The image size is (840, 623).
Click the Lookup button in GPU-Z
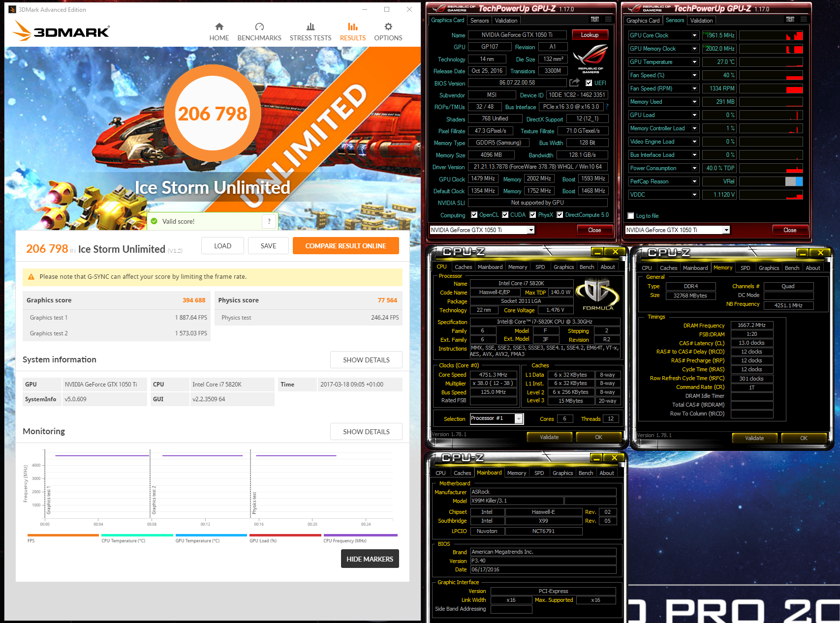coord(590,35)
